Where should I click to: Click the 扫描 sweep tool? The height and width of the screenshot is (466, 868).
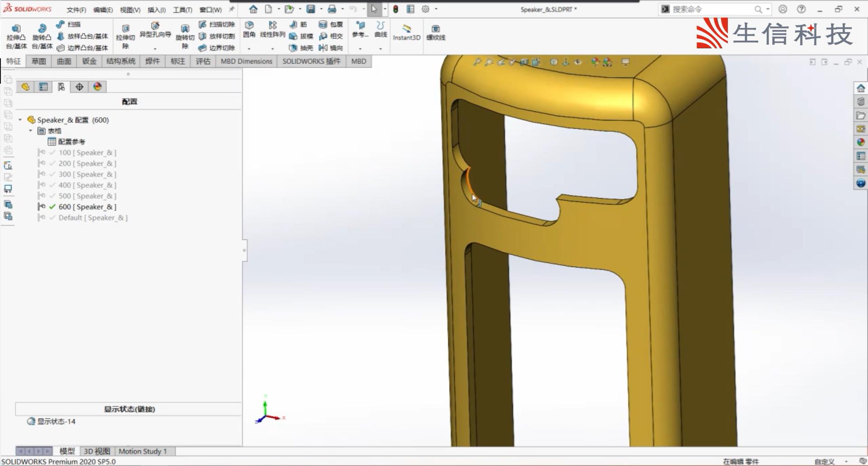pyautogui.click(x=69, y=24)
